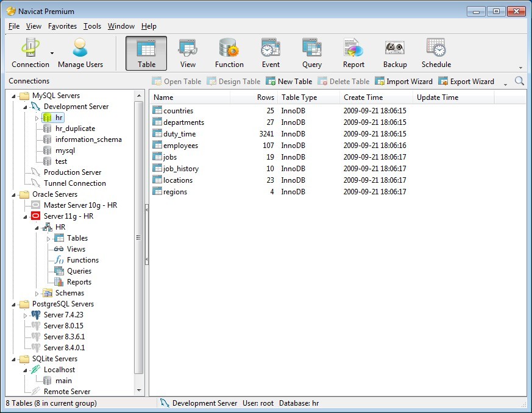
Task: Open the Connection dropdown arrow
Action: click(52, 54)
